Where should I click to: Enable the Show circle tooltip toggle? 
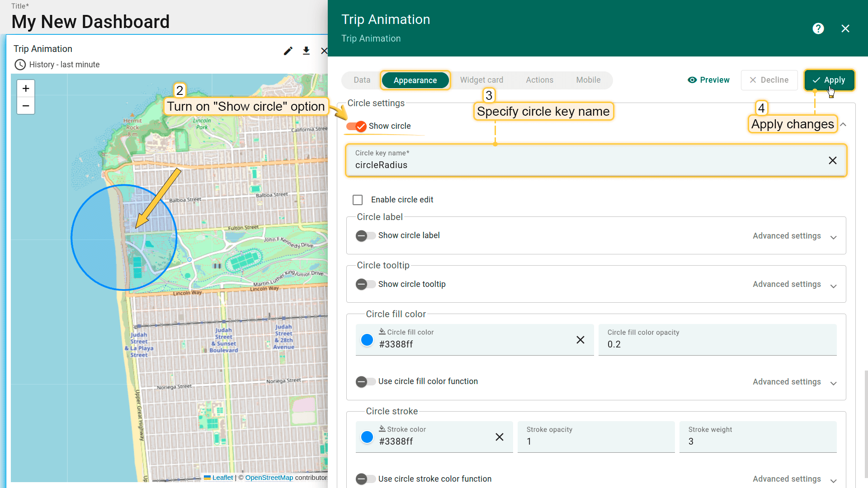click(365, 284)
